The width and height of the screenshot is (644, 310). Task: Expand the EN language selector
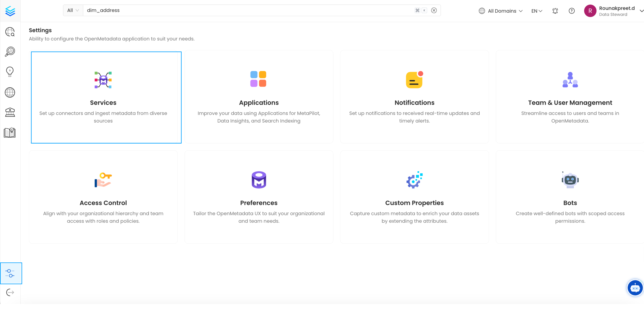tap(537, 11)
